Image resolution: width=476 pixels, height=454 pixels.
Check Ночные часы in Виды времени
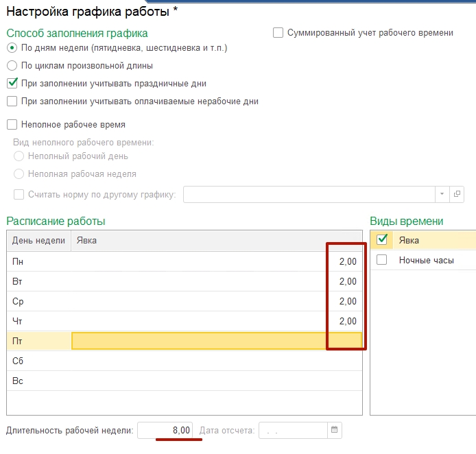[381, 260]
